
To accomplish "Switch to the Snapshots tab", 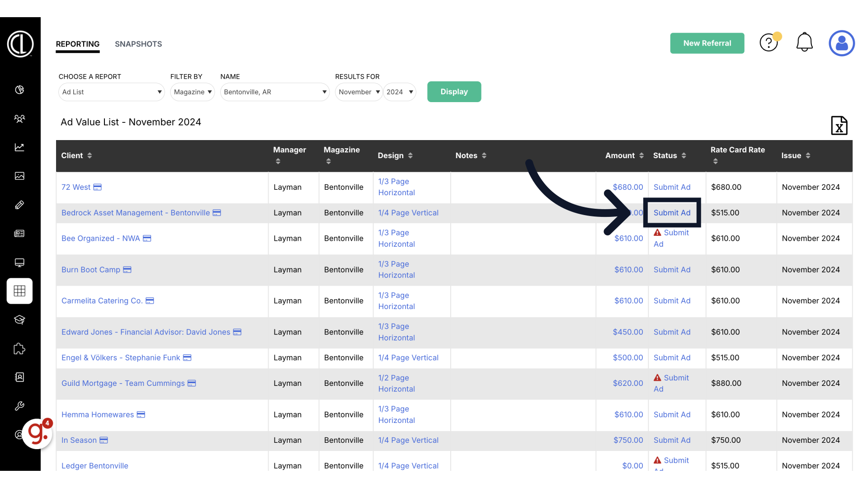I will click(x=138, y=44).
